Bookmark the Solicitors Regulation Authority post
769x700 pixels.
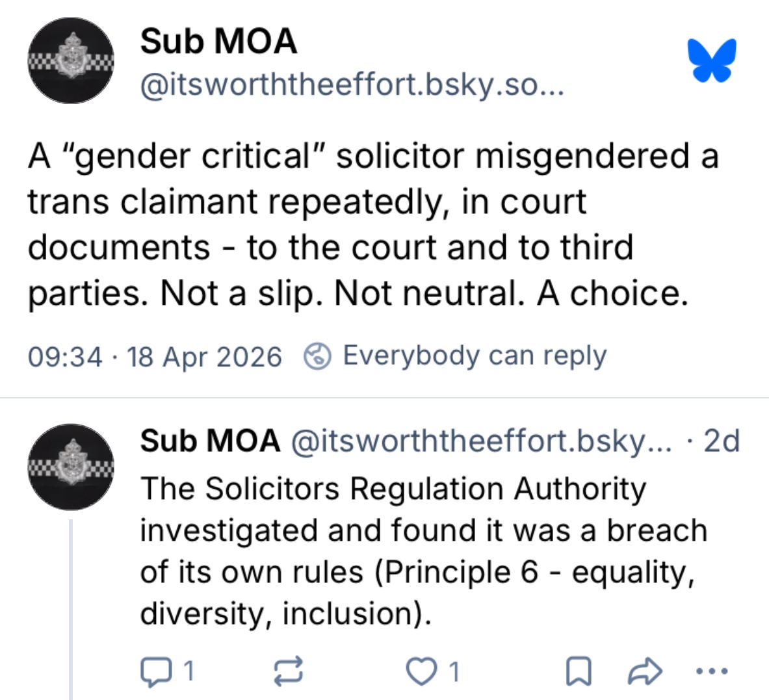578,671
